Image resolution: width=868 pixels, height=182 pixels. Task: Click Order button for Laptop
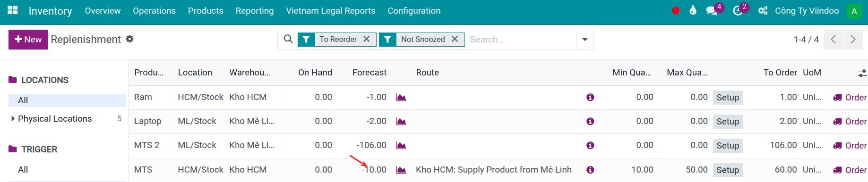pyautogui.click(x=850, y=122)
